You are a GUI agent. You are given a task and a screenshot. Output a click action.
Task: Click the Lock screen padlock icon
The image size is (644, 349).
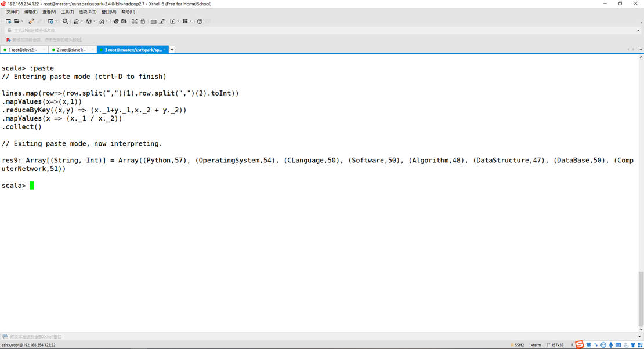pos(143,21)
